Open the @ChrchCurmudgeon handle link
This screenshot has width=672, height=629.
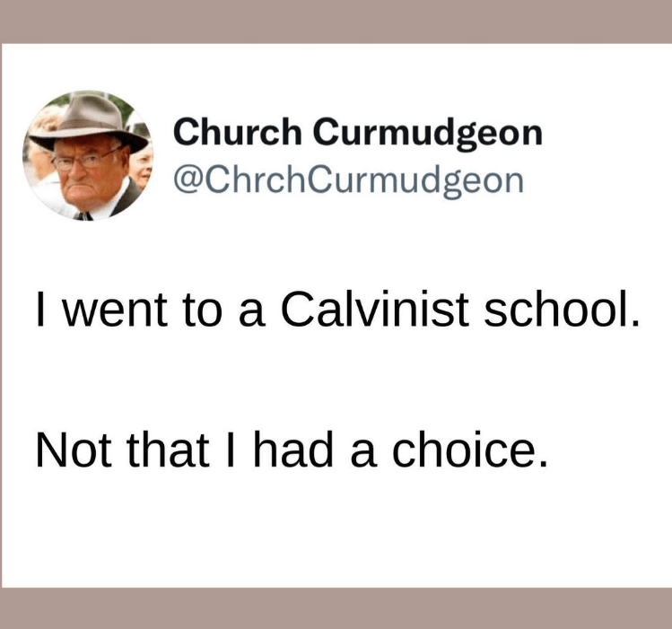[346, 179]
